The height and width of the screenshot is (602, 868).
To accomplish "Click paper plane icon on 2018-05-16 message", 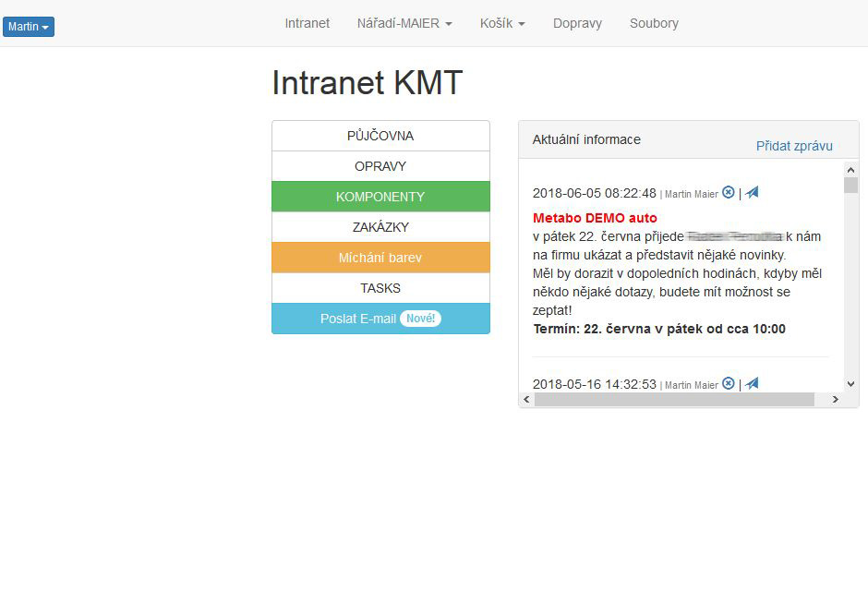I will 753,383.
